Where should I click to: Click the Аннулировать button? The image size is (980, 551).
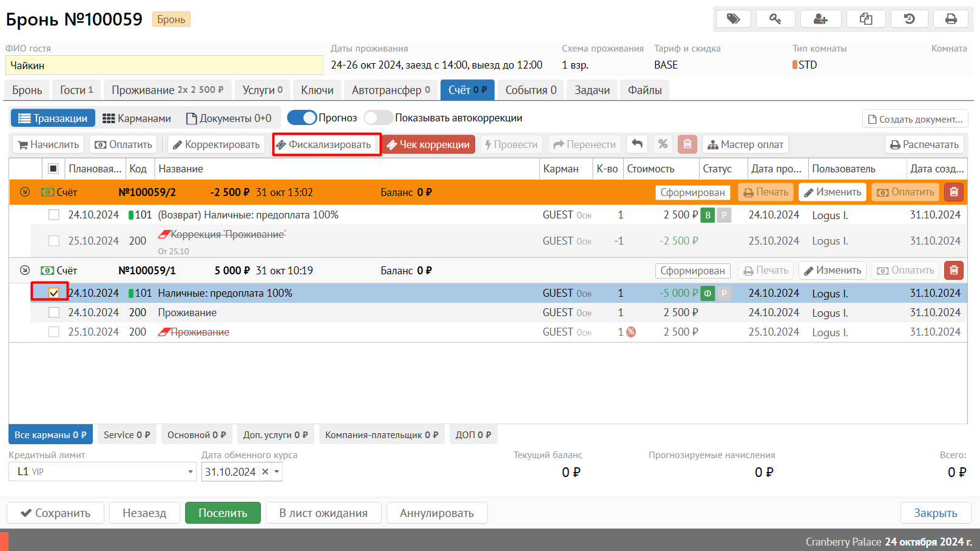click(437, 513)
